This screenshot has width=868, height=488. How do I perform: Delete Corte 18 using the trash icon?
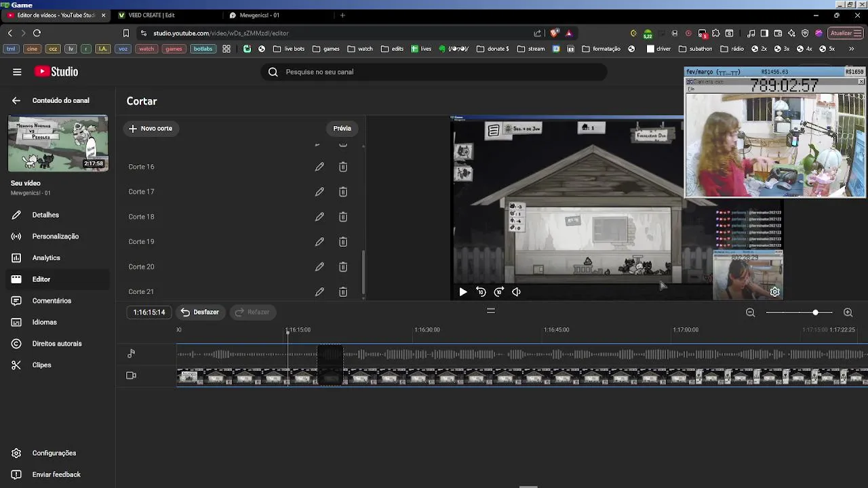[343, 217]
